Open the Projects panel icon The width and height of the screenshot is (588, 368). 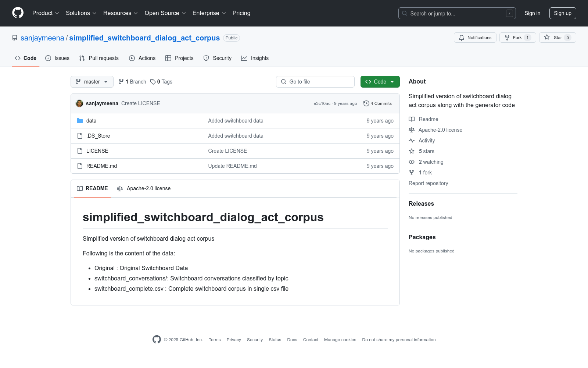pos(168,58)
